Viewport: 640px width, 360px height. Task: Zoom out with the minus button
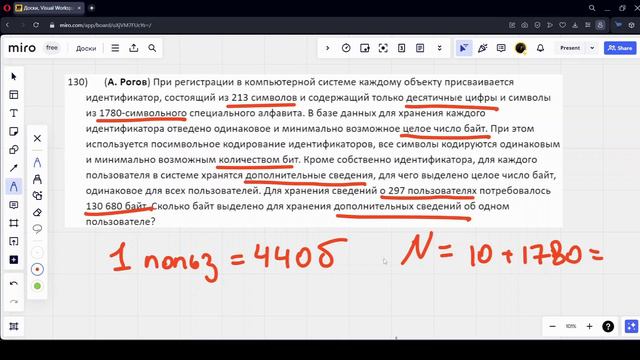point(553,326)
